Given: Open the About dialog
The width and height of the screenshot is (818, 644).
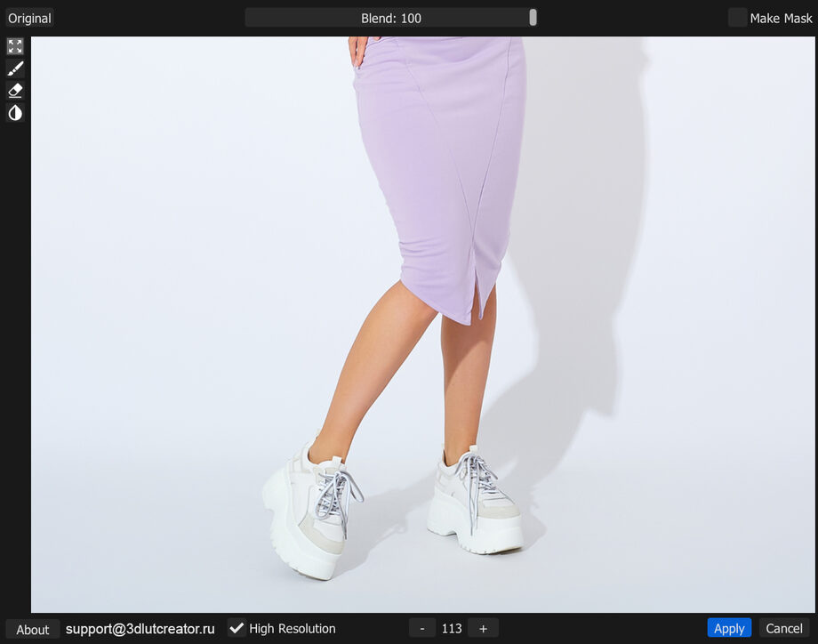Looking at the screenshot, I should 33,629.
